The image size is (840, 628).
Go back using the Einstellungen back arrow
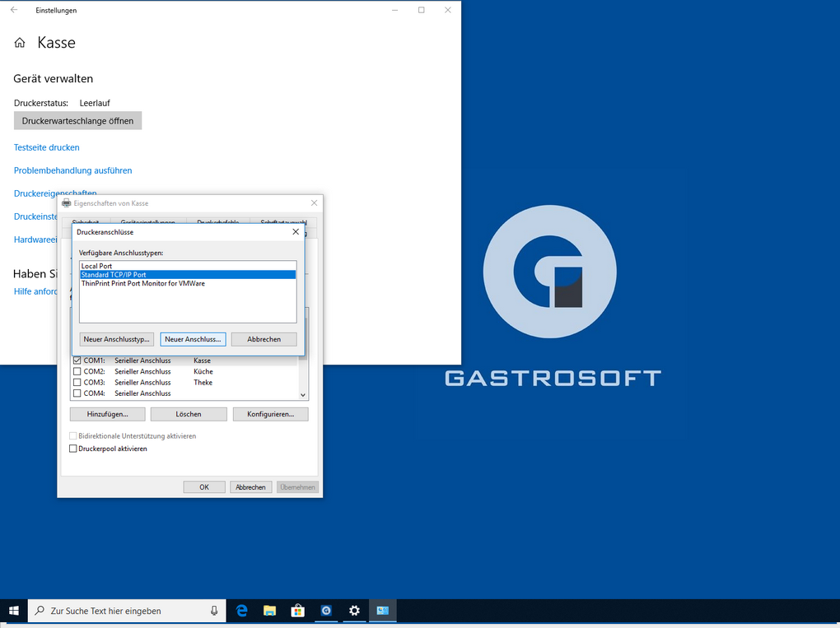[x=14, y=10]
